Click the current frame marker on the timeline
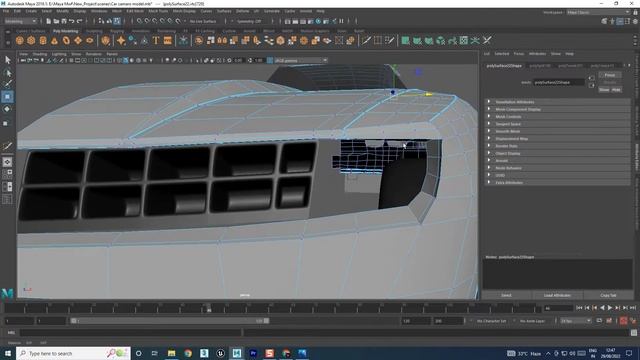The width and height of the screenshot is (640, 360). pyautogui.click(x=209, y=308)
